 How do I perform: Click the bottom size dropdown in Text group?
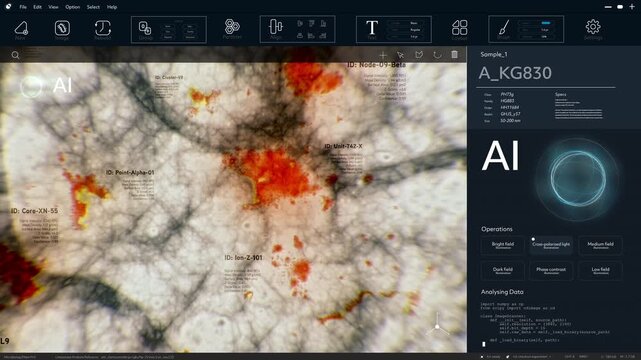coord(406,37)
